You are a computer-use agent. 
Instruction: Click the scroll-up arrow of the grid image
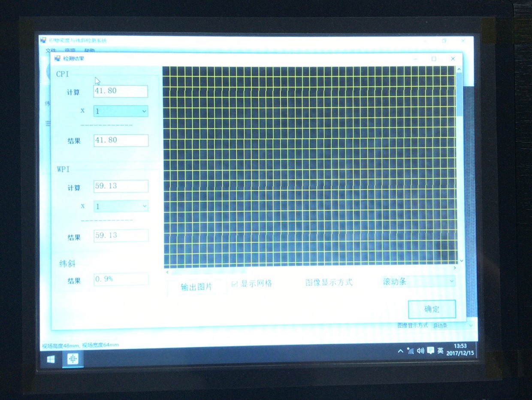(x=459, y=69)
